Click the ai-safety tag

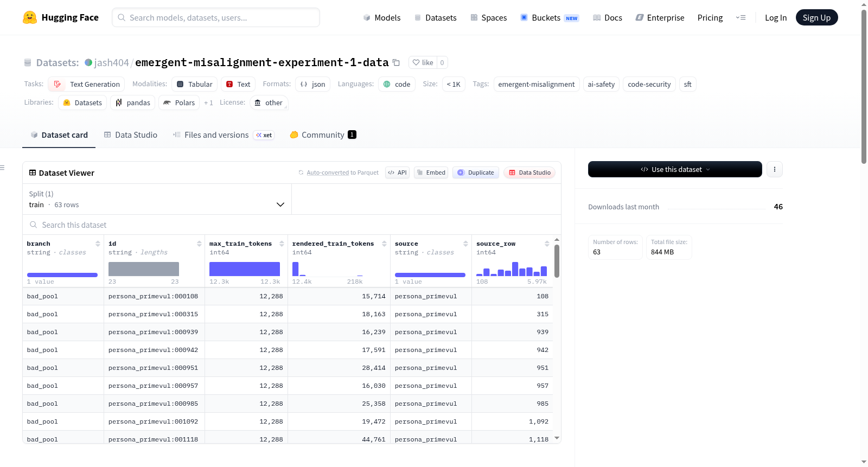[x=601, y=84]
